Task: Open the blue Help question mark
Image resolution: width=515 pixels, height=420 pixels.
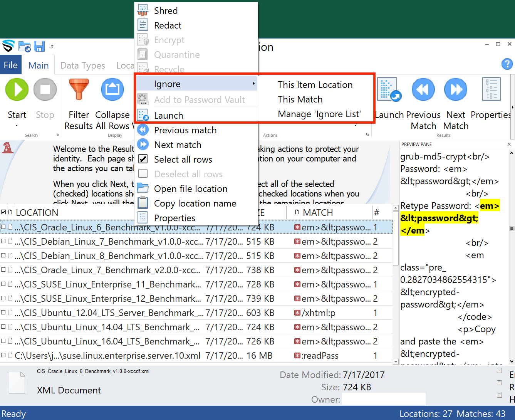Action: click(x=507, y=64)
